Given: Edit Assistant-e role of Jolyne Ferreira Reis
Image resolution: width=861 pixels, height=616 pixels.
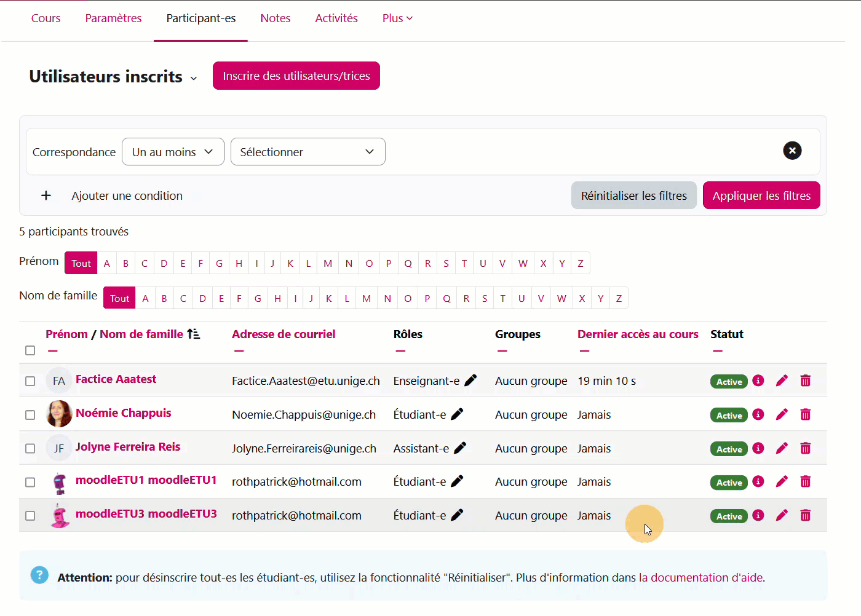Looking at the screenshot, I should [460, 448].
